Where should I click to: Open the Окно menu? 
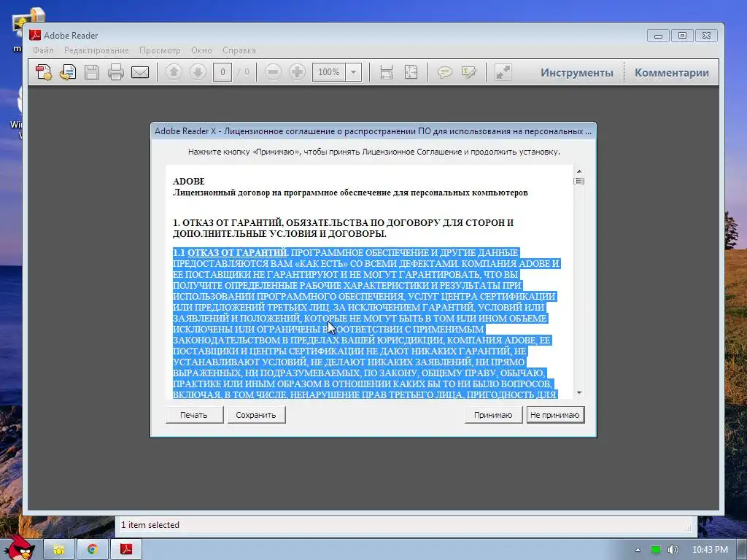(201, 50)
